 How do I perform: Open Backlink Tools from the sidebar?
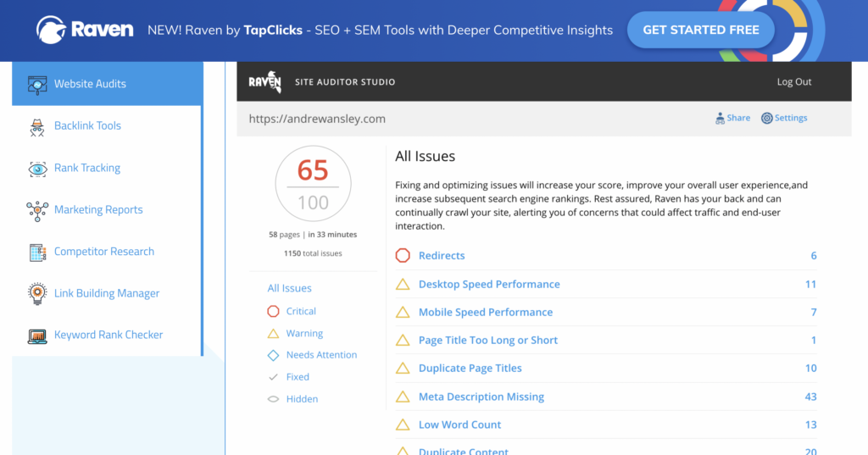point(87,125)
